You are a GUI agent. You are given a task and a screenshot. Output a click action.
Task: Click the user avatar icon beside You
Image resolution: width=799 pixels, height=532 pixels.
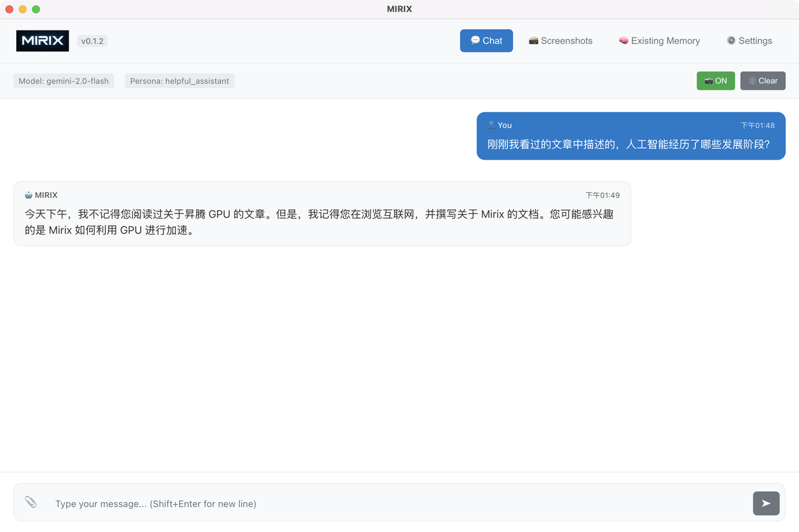491,125
